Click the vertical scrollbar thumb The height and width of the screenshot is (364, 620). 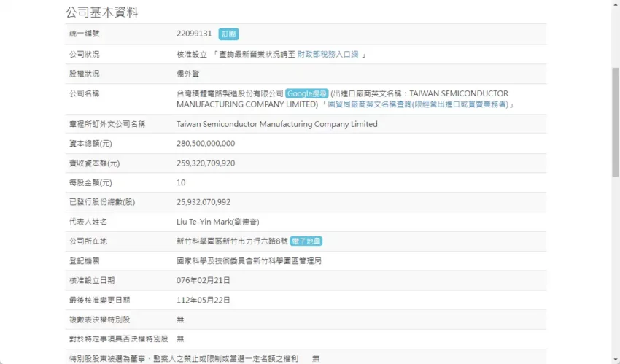(x=616, y=122)
